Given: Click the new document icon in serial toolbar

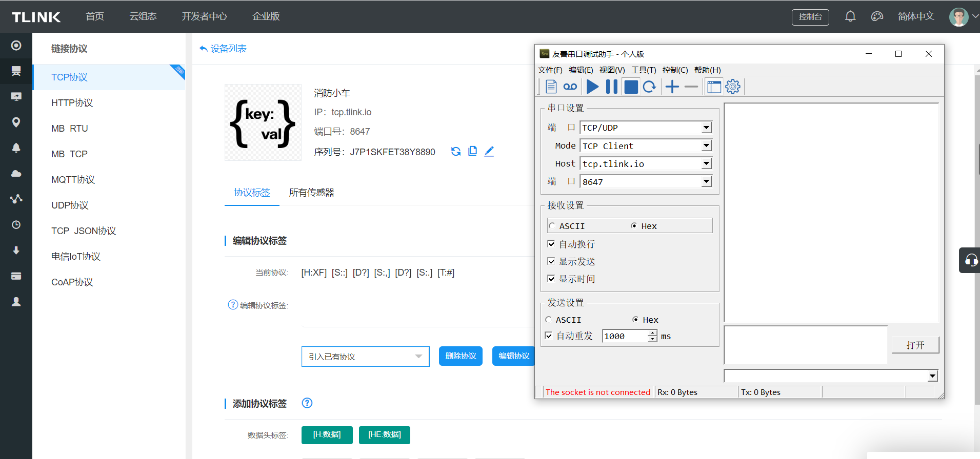Looking at the screenshot, I should 551,87.
